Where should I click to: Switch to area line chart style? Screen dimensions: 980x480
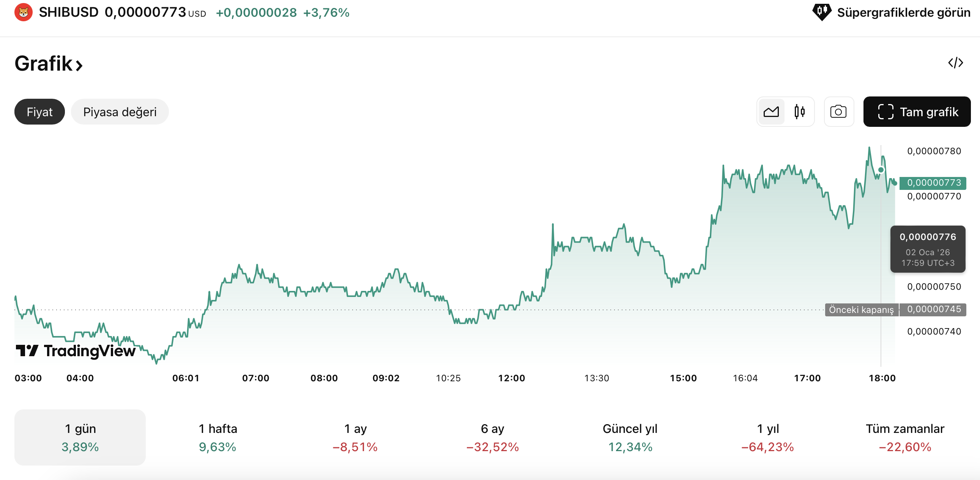(771, 112)
